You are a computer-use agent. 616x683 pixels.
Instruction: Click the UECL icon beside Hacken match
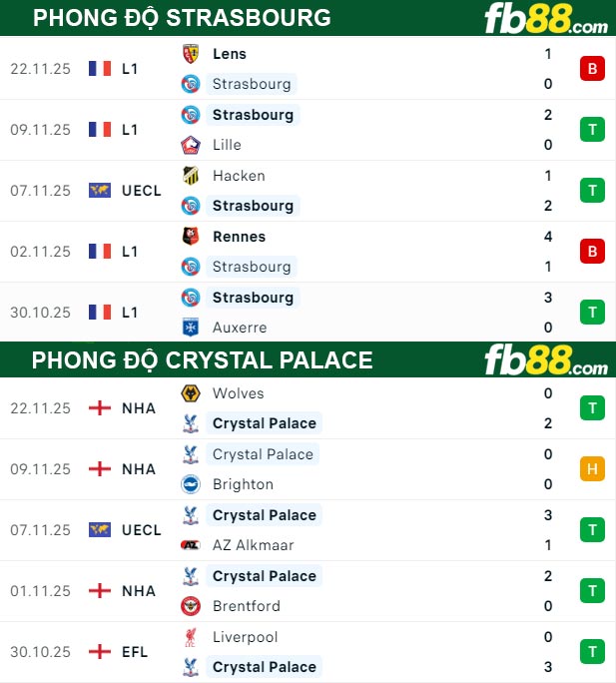click(100, 191)
